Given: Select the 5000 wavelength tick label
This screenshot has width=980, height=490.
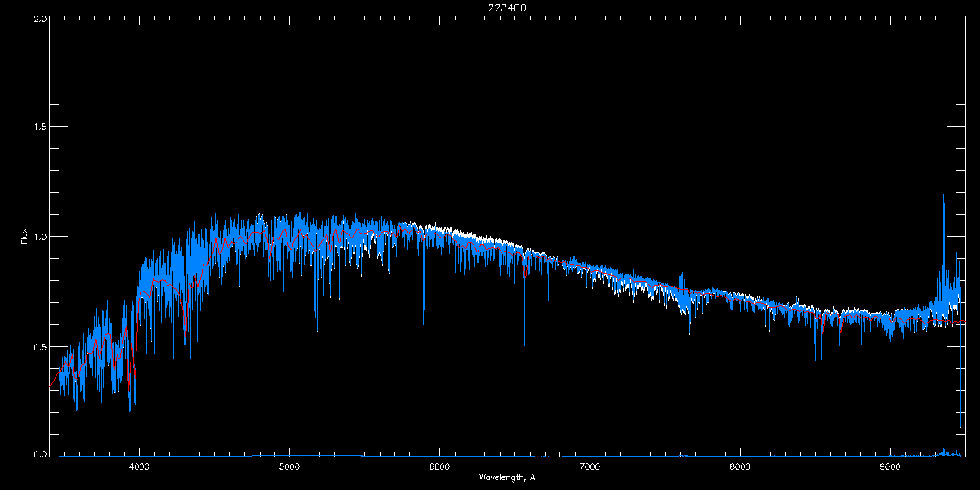Looking at the screenshot, I should [x=289, y=466].
